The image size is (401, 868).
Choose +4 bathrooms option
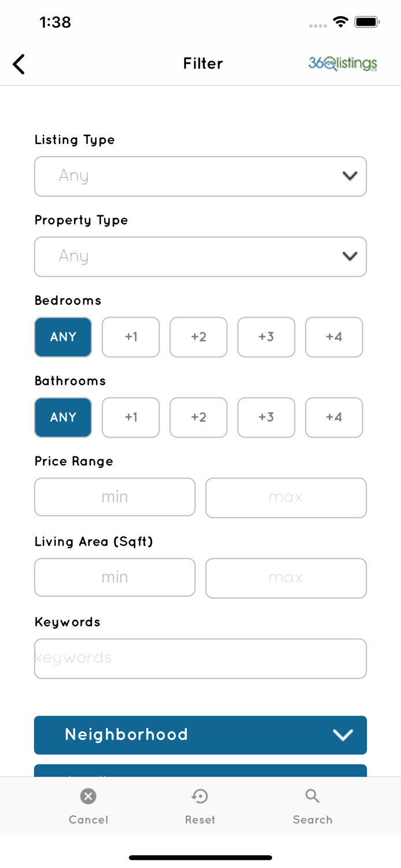point(334,417)
